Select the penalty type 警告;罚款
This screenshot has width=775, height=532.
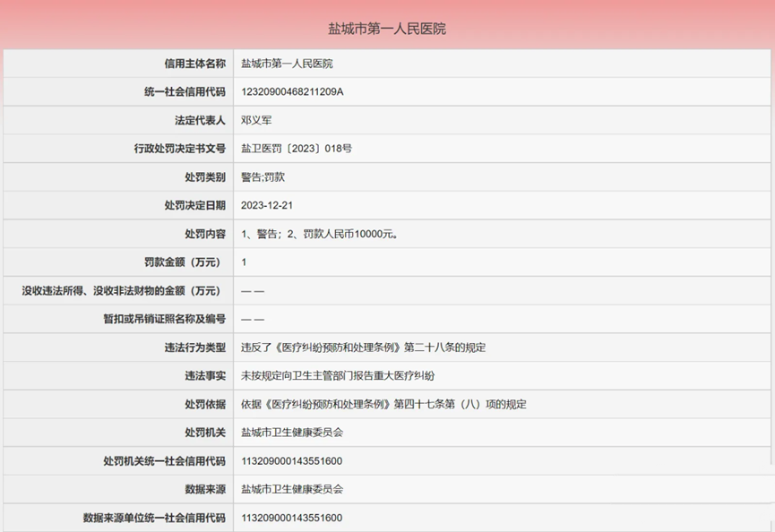pyautogui.click(x=263, y=176)
